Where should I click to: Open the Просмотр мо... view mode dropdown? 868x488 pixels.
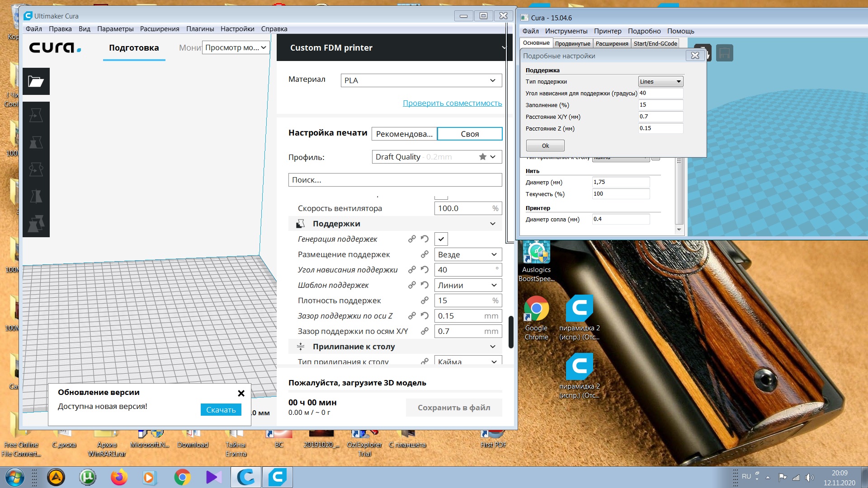pyautogui.click(x=236, y=47)
